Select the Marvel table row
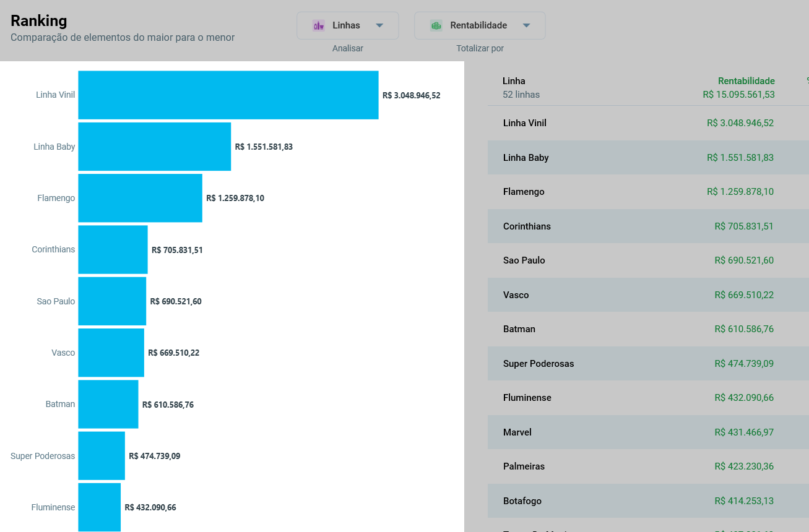The width and height of the screenshot is (809, 532). pyautogui.click(x=648, y=432)
